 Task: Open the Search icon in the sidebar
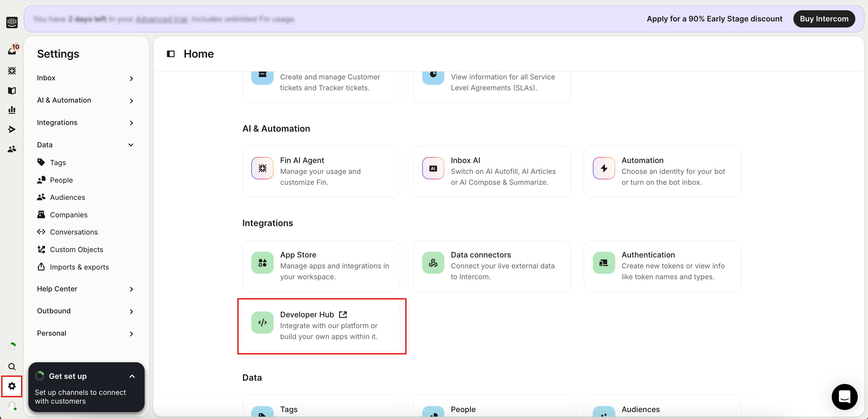(12, 367)
